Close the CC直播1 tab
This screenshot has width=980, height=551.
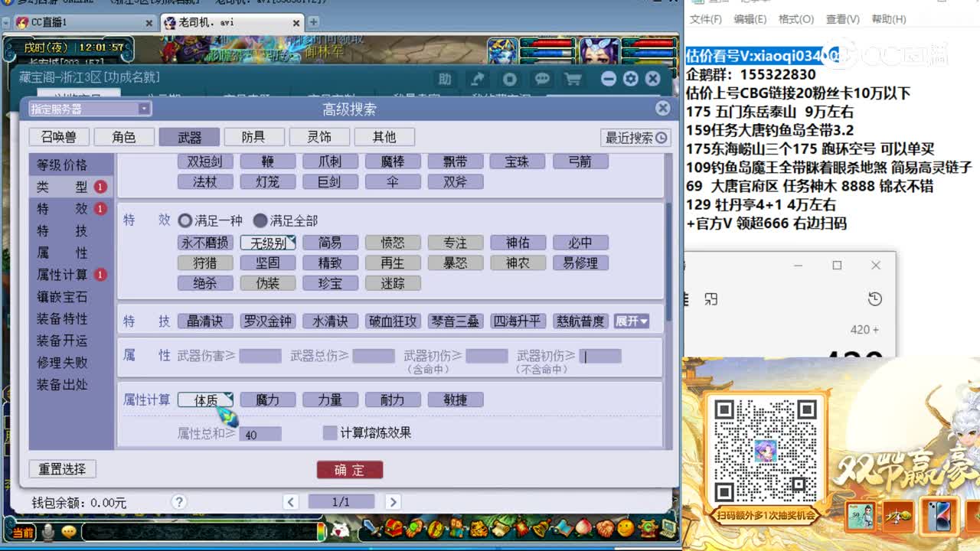[x=149, y=23]
